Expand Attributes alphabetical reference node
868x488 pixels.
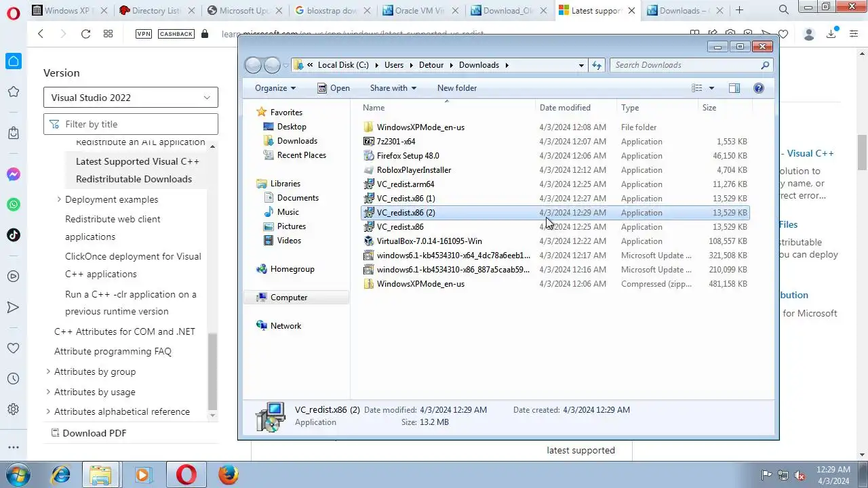48,411
